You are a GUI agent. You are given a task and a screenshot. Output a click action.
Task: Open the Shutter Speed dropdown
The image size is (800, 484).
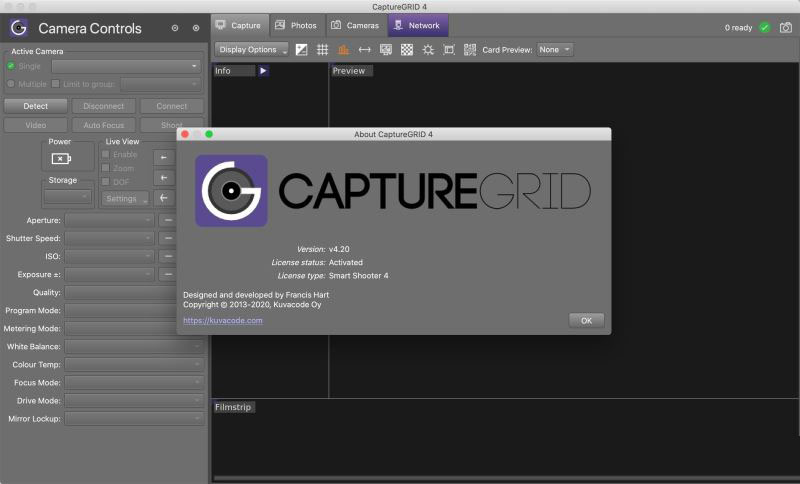pos(109,238)
